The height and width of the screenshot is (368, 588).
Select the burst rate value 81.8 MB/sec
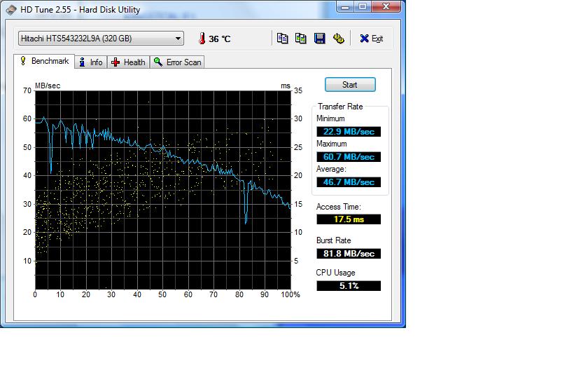click(349, 254)
